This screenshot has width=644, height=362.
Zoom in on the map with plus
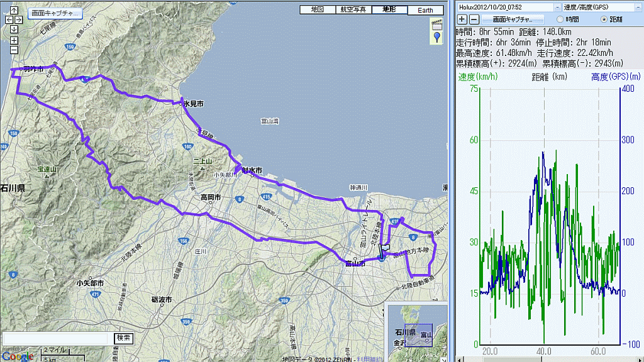(14, 40)
